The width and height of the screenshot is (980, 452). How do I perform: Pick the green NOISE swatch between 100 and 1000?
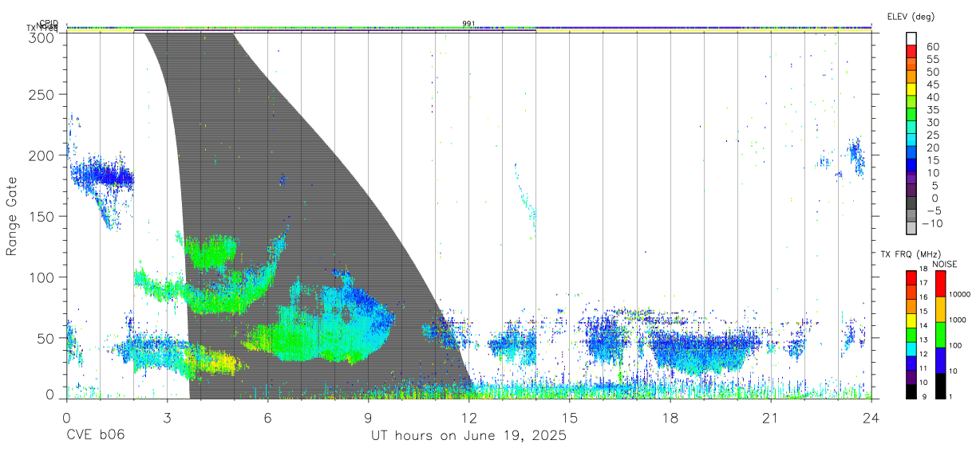pos(939,333)
